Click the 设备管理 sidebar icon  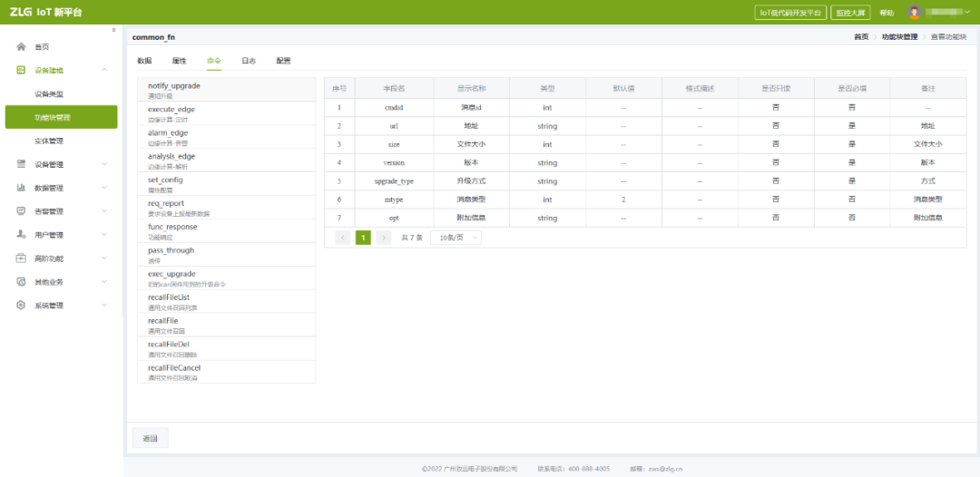(21, 164)
